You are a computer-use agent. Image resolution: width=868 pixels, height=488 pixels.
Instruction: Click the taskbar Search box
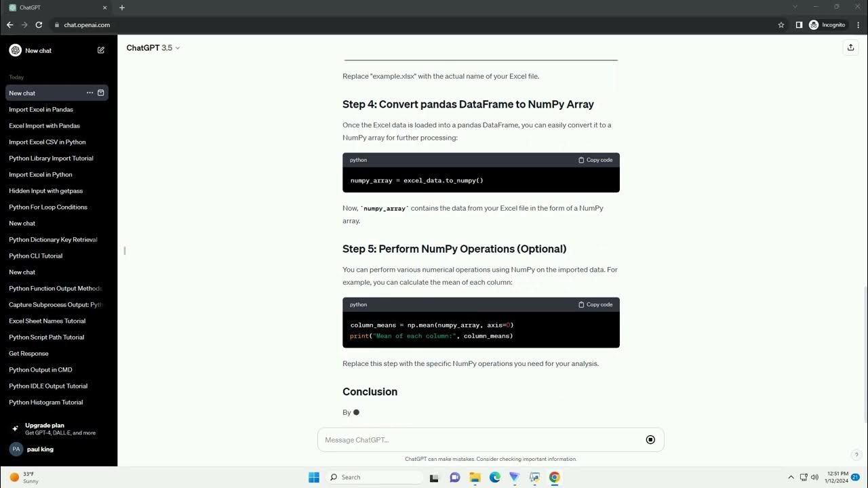tap(374, 477)
